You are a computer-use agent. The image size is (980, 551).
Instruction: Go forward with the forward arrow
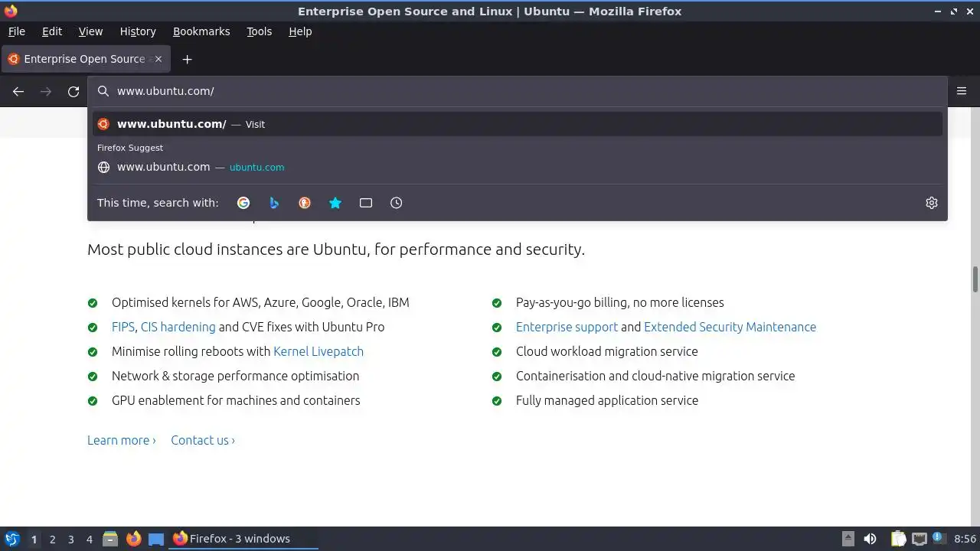(x=46, y=92)
